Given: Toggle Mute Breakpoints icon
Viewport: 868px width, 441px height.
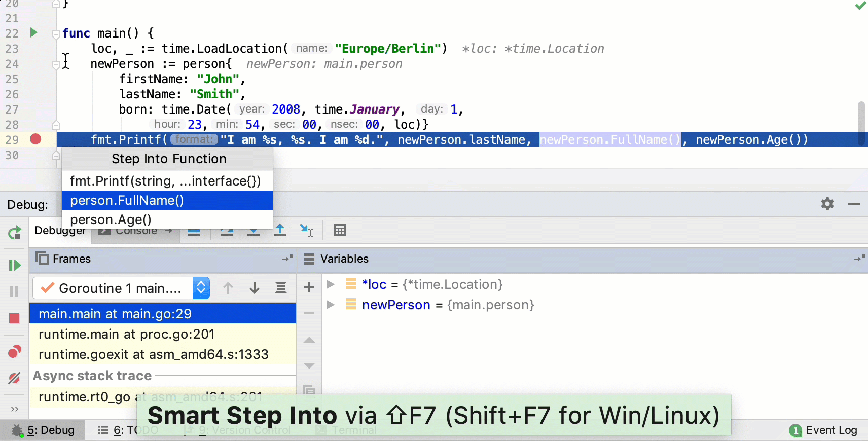Looking at the screenshot, I should pyautogui.click(x=14, y=378).
